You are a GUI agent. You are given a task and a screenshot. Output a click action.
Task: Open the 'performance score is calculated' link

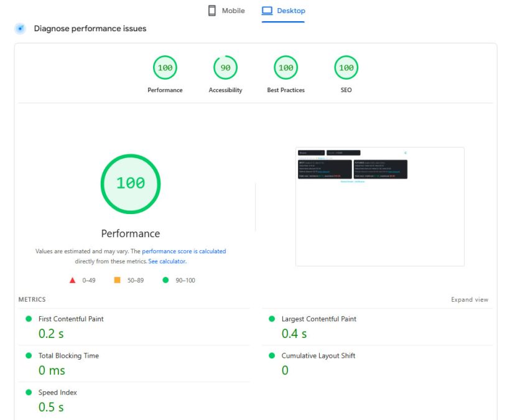184,251
